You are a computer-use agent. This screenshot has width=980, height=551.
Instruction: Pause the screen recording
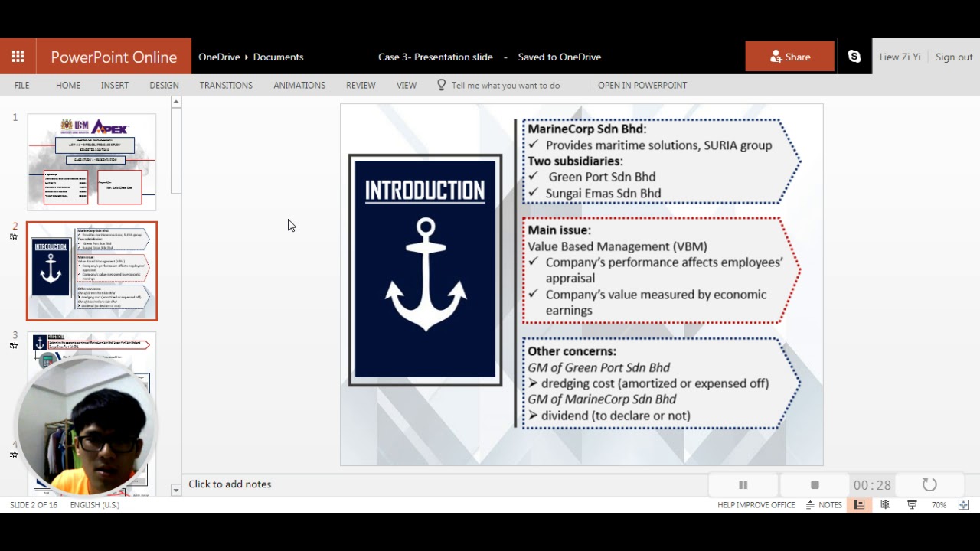[743, 485]
